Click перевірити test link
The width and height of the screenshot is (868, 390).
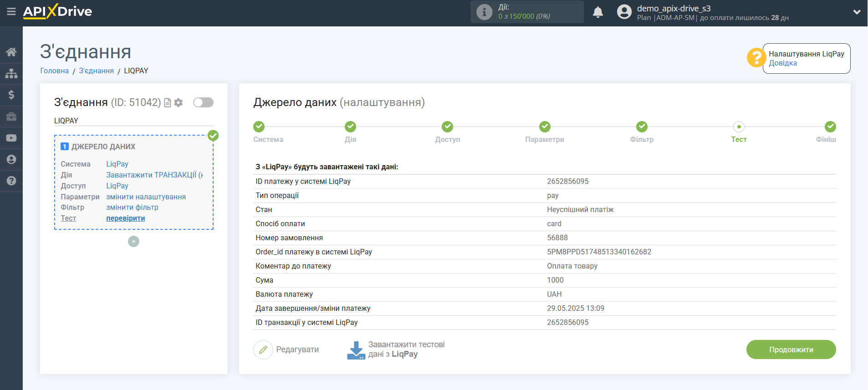pos(126,218)
